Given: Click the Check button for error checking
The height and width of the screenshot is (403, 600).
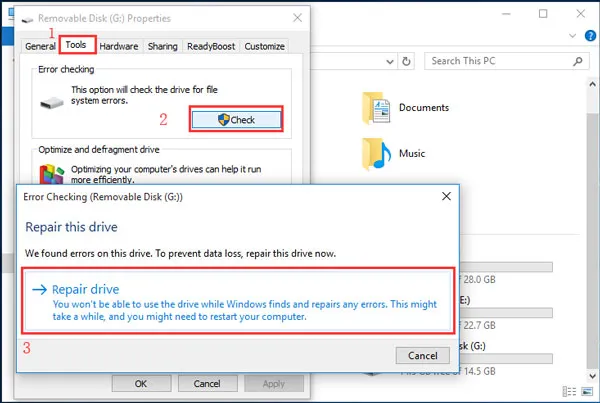Looking at the screenshot, I should 236,120.
